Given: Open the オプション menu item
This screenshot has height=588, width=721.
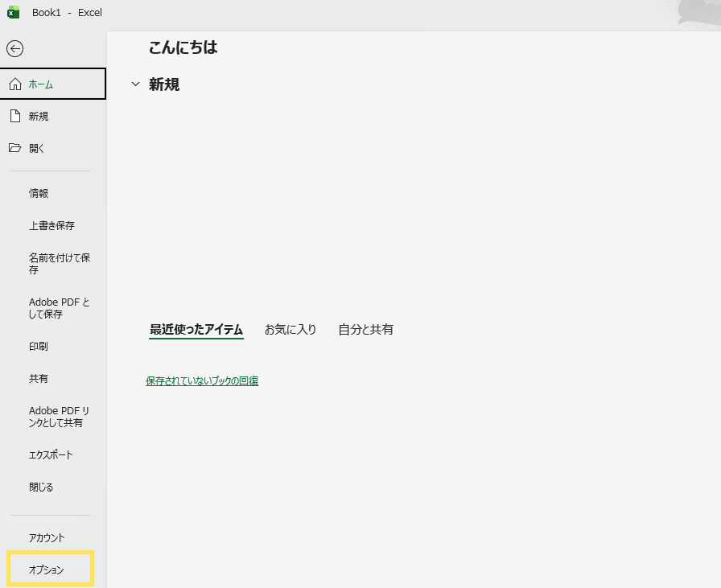Looking at the screenshot, I should (x=47, y=569).
